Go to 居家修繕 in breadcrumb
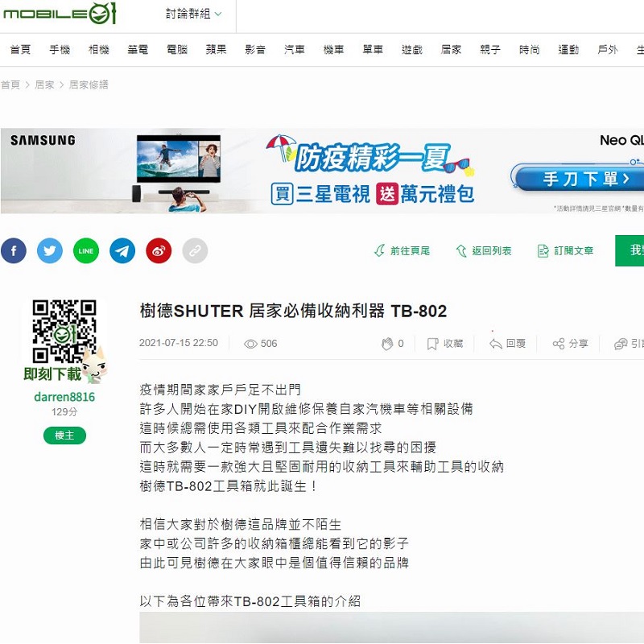Viewport: 644px width, 644px height. tap(89, 85)
